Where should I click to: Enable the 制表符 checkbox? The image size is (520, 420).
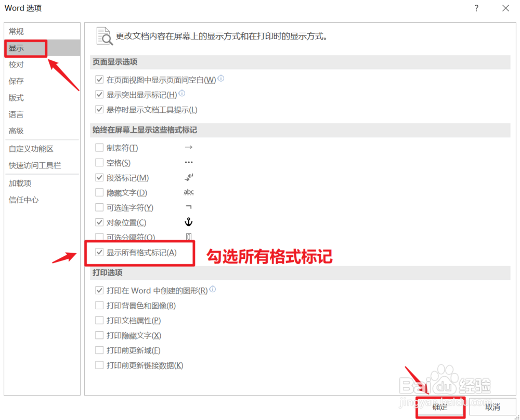coord(99,148)
